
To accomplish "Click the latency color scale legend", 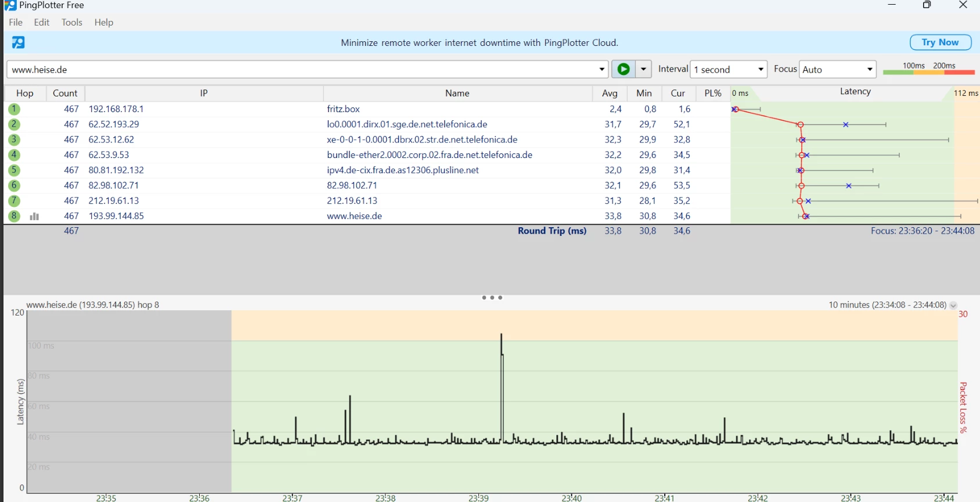I will (x=928, y=69).
